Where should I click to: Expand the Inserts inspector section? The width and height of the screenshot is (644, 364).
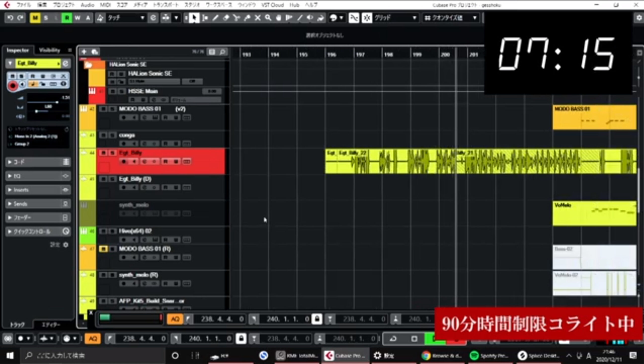(x=38, y=190)
